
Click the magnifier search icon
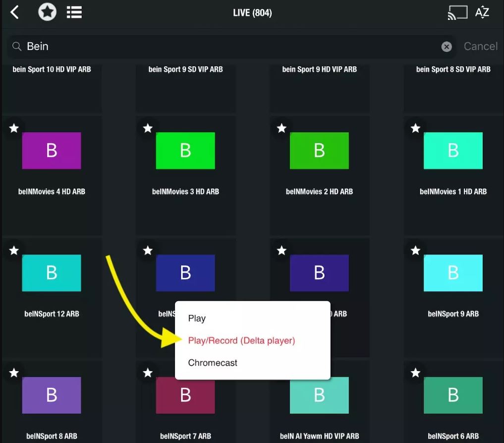[x=17, y=47]
